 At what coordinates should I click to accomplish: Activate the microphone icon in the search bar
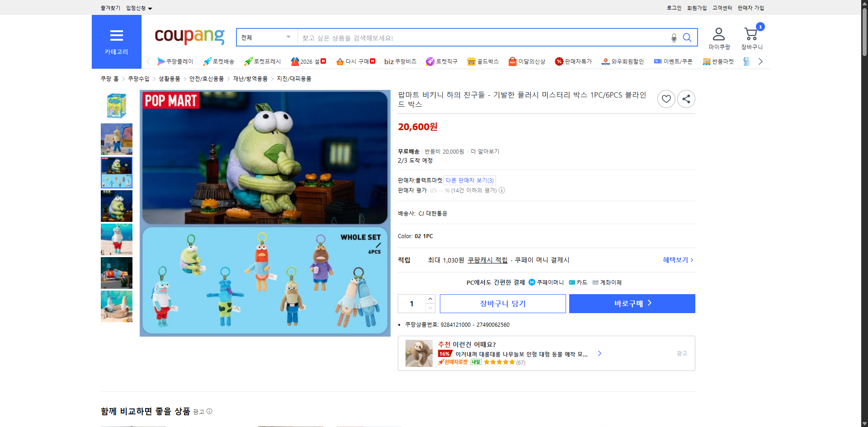tap(674, 38)
